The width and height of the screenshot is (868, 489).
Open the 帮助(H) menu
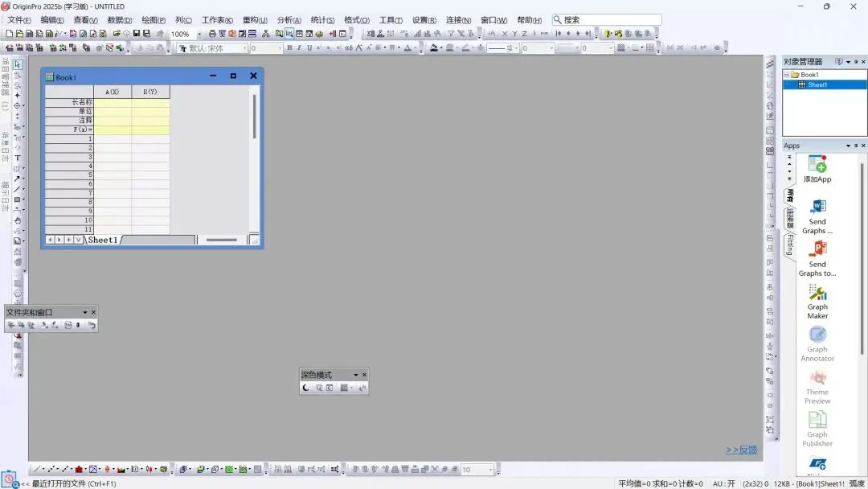(529, 20)
